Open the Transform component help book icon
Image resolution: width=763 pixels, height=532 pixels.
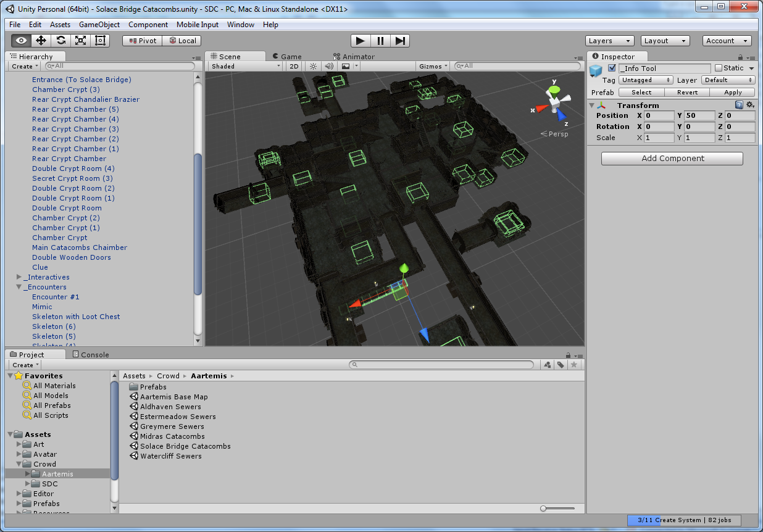[739, 105]
